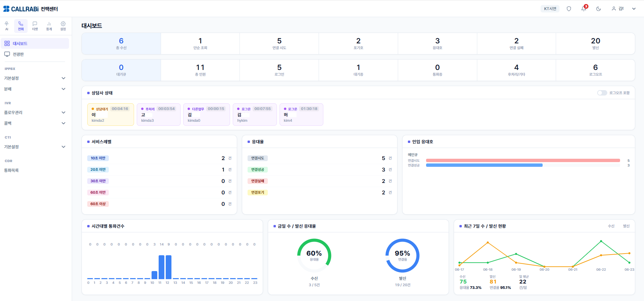This screenshot has width=644, height=301.
Task: Click the KT시연 button
Action: click(x=550, y=9)
